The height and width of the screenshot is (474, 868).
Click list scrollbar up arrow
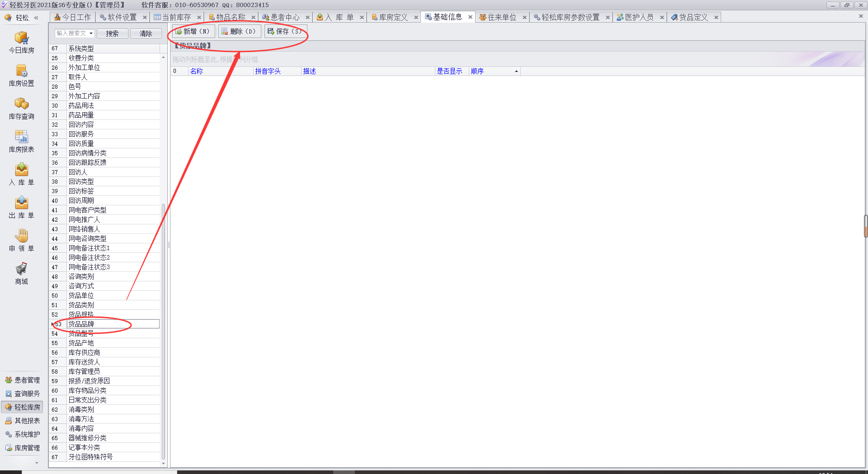[x=163, y=57]
